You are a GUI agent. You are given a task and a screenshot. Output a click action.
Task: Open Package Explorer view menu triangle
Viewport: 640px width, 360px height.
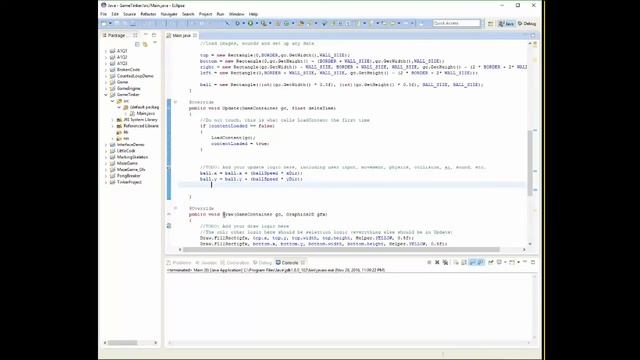155,43
